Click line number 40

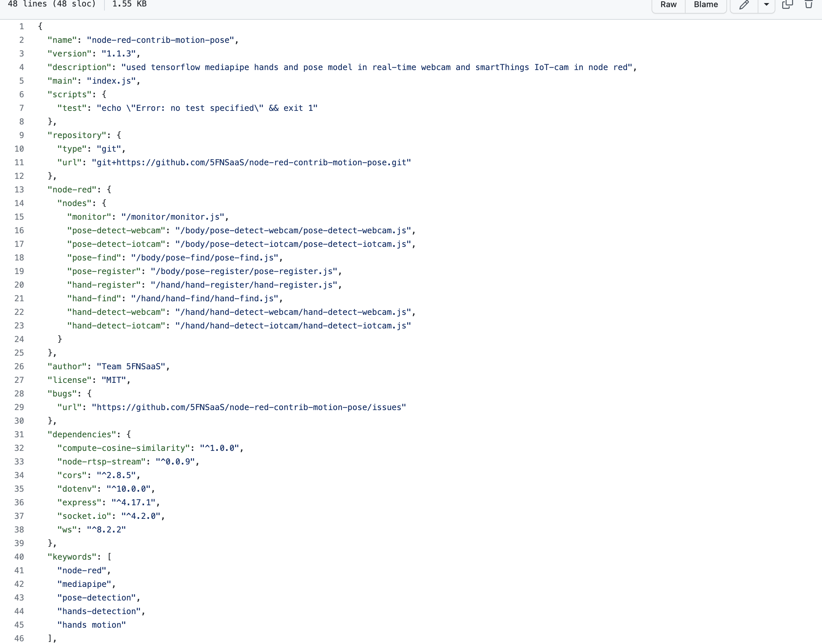(19, 557)
